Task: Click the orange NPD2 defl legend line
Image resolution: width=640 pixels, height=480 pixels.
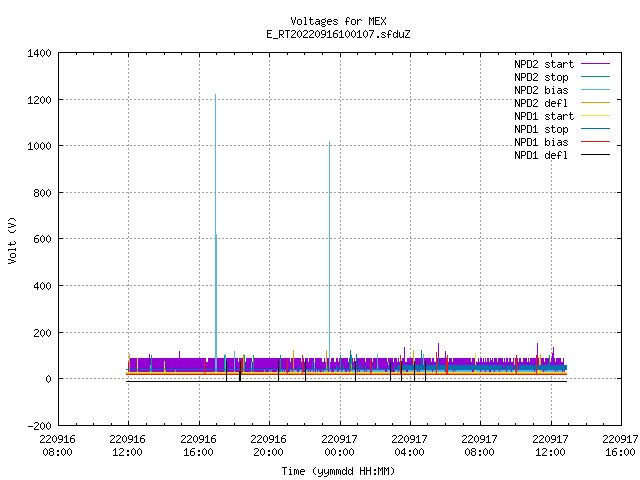Action: coord(595,103)
